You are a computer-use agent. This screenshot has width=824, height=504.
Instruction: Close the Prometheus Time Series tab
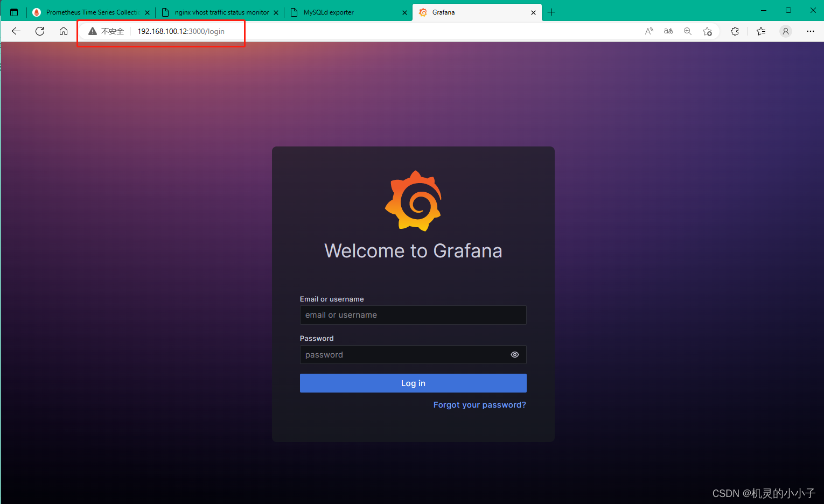pos(147,12)
